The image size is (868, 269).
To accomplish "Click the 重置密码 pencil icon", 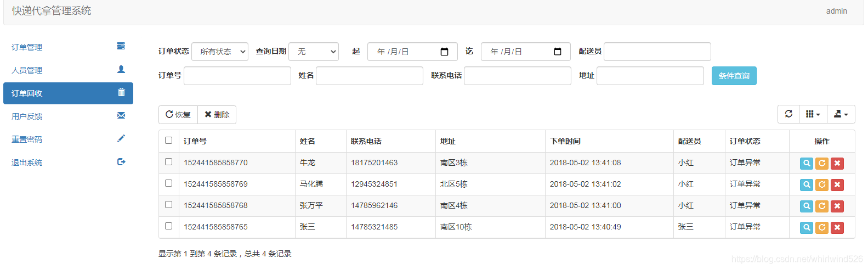I will 121,138.
